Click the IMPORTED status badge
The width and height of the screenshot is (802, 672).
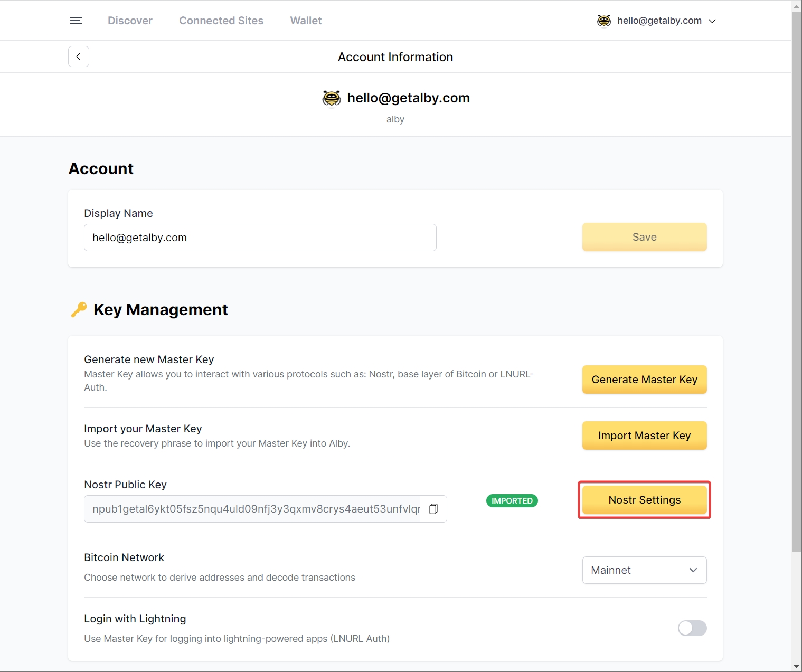(x=512, y=500)
